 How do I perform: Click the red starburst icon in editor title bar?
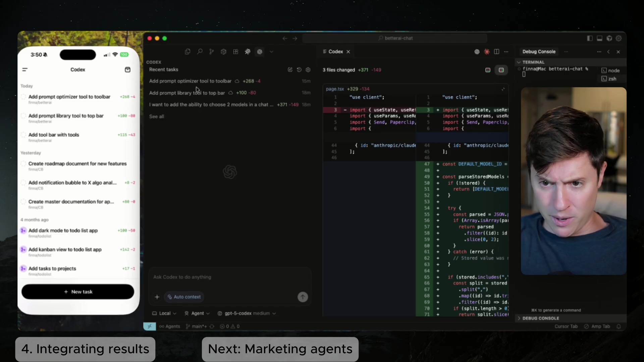pos(487,52)
